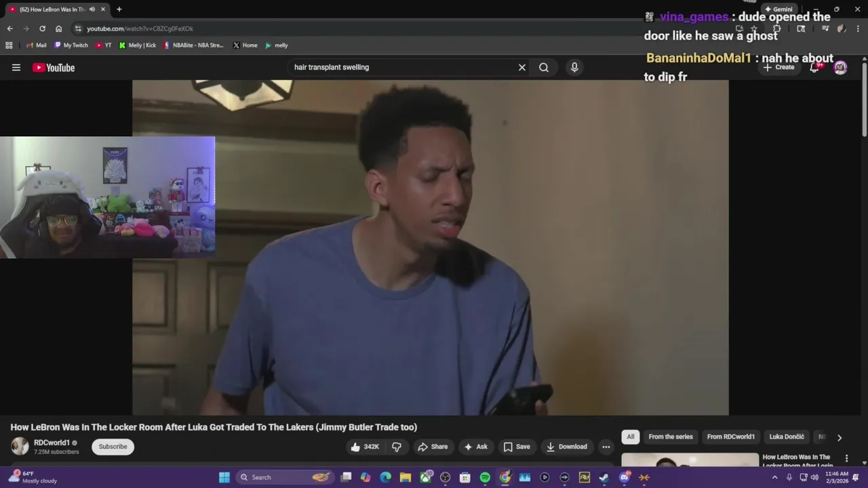The image size is (868, 488).
Task: Select the All filter chip
Action: pyautogui.click(x=631, y=436)
